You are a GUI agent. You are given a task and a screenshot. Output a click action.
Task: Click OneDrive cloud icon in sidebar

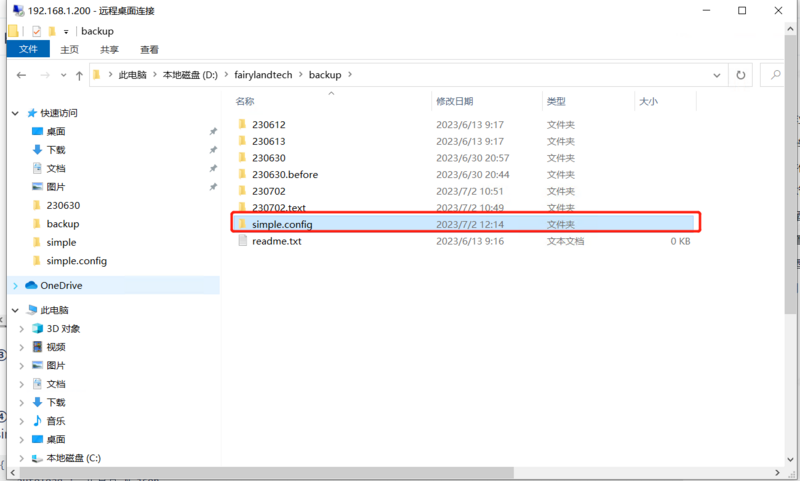click(31, 286)
